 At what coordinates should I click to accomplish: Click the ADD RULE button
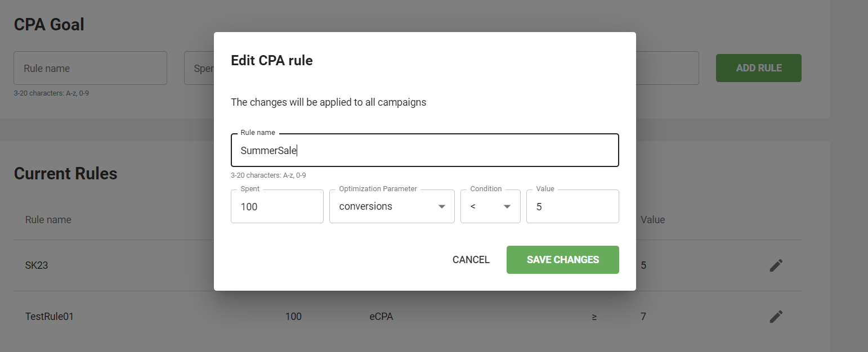click(x=758, y=68)
